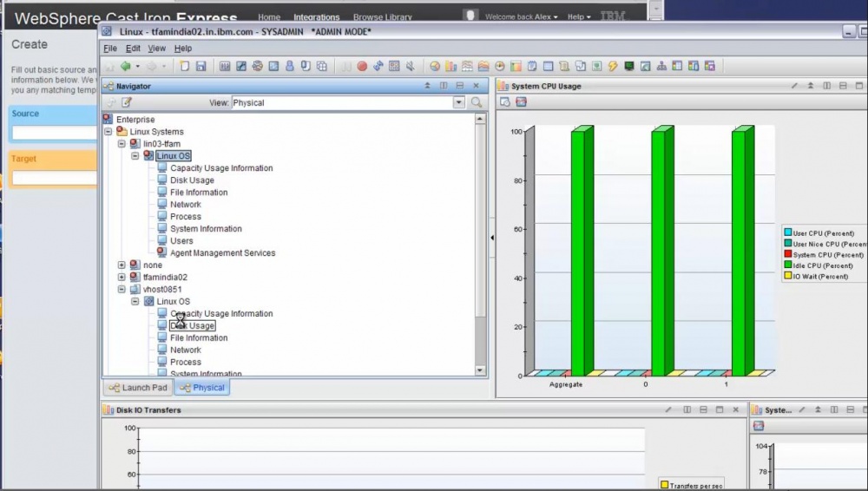Select System Information under lin03-tfam
This screenshot has width=868, height=491.
(206, 229)
